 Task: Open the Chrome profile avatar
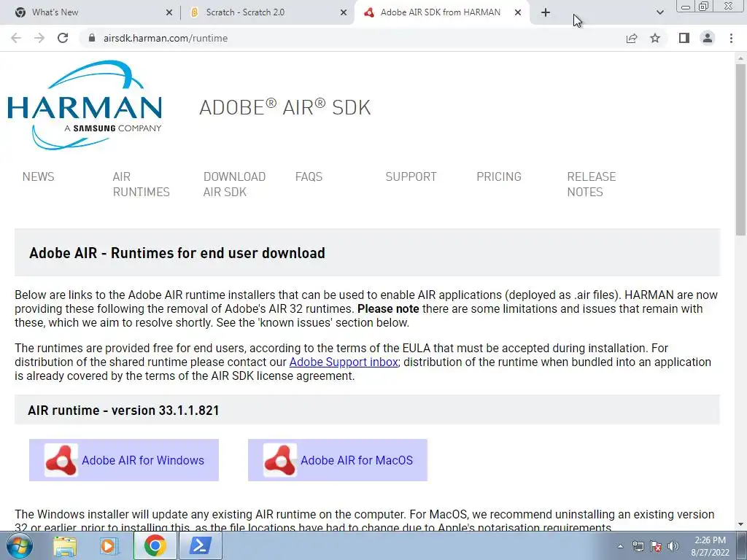[708, 38]
